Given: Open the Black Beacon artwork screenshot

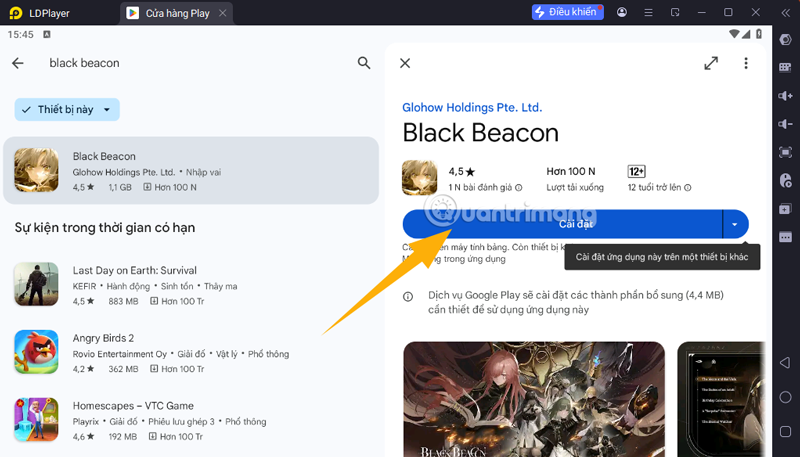Looking at the screenshot, I should (x=534, y=399).
